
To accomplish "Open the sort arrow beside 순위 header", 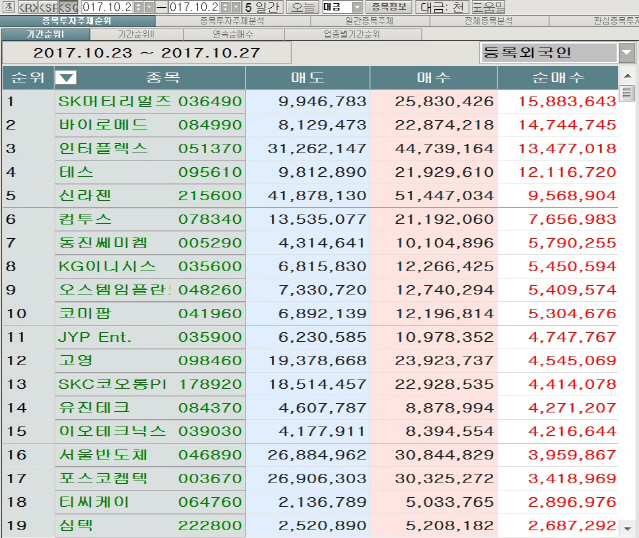I will [x=65, y=78].
